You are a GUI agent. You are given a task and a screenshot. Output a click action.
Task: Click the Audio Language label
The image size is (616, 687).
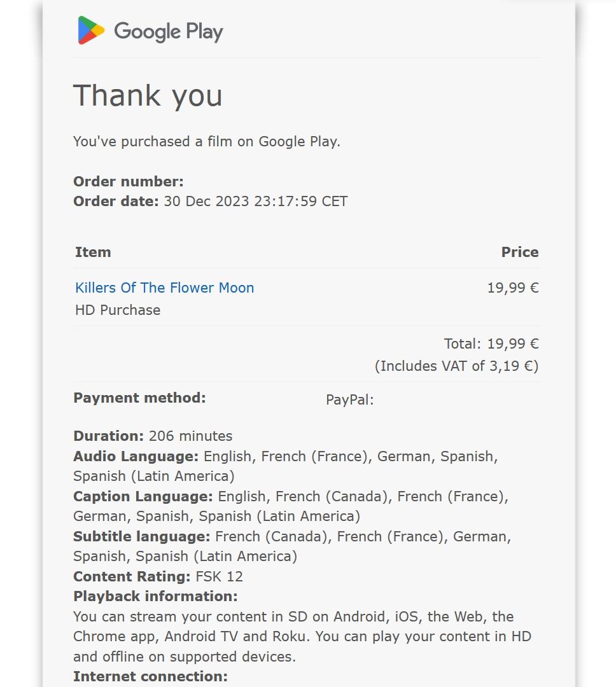136,456
